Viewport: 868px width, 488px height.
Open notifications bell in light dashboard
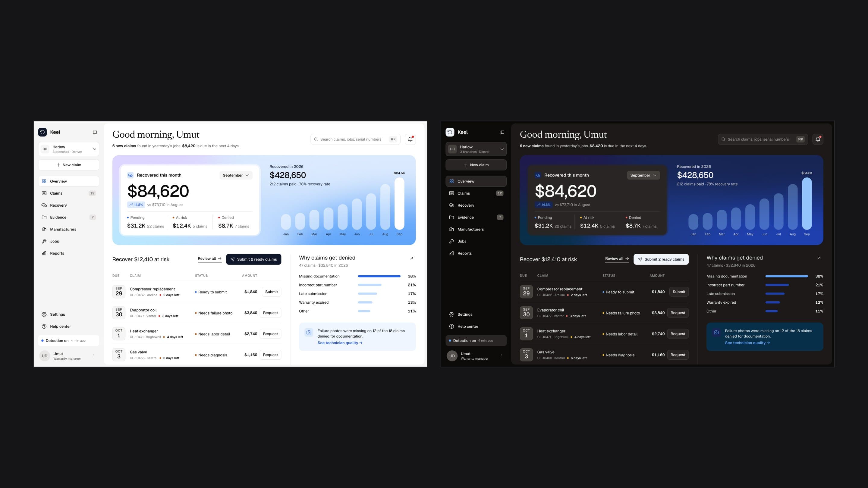click(x=410, y=139)
